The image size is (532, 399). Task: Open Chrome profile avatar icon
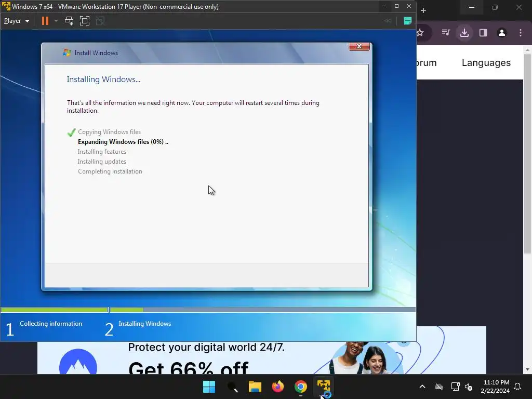502,33
